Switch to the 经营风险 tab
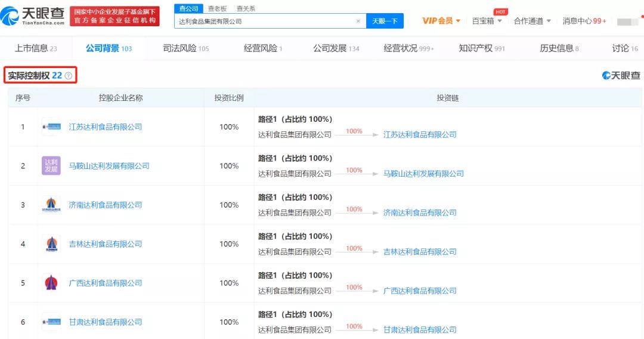Image resolution: width=644 pixels, height=339 pixels. tap(263, 48)
